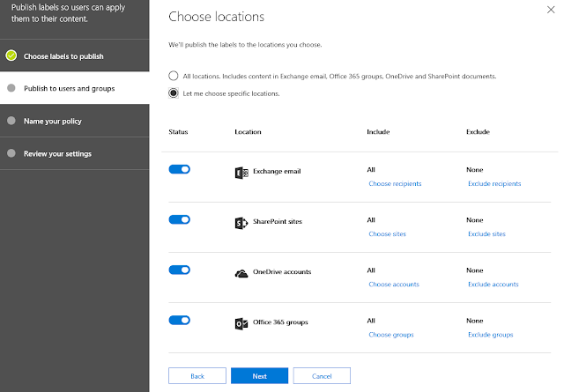Click the Office 365 groups icon
The height and width of the screenshot is (392, 564).
(x=241, y=323)
